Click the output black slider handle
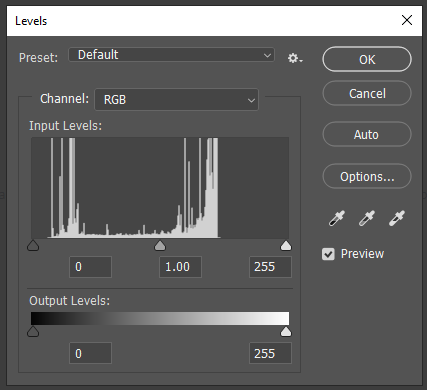Image resolution: width=427 pixels, height=390 pixels. point(33,332)
